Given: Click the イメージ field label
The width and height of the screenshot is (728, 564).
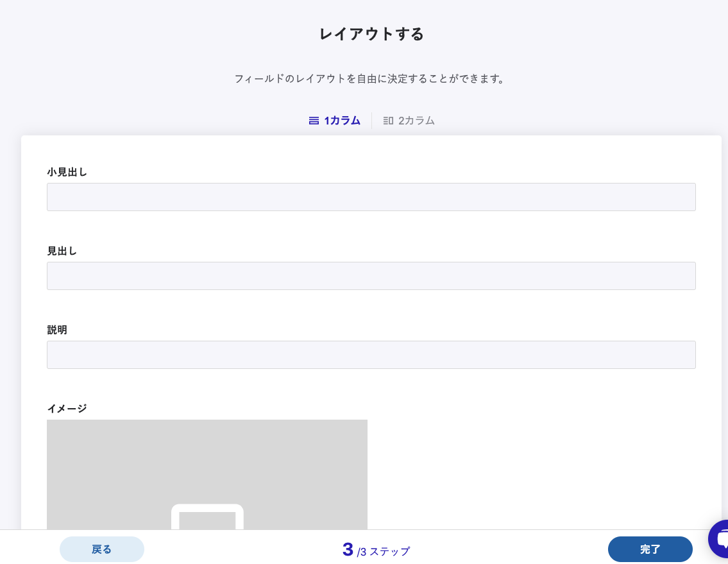Looking at the screenshot, I should coord(67,408).
